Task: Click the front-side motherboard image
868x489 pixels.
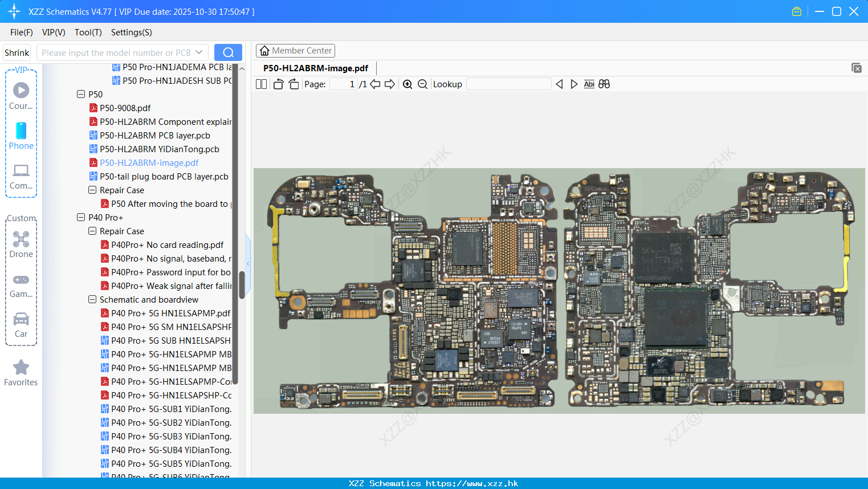Action: tap(412, 291)
